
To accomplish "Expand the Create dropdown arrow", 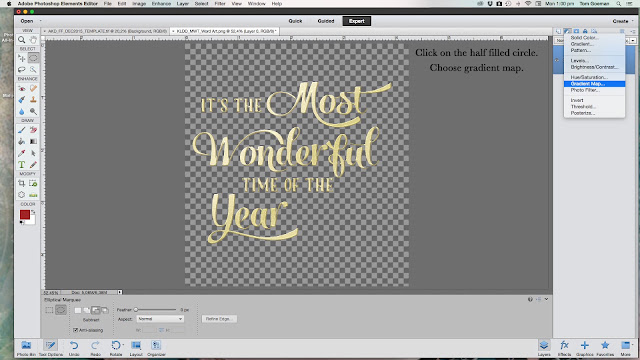I will 633,21.
